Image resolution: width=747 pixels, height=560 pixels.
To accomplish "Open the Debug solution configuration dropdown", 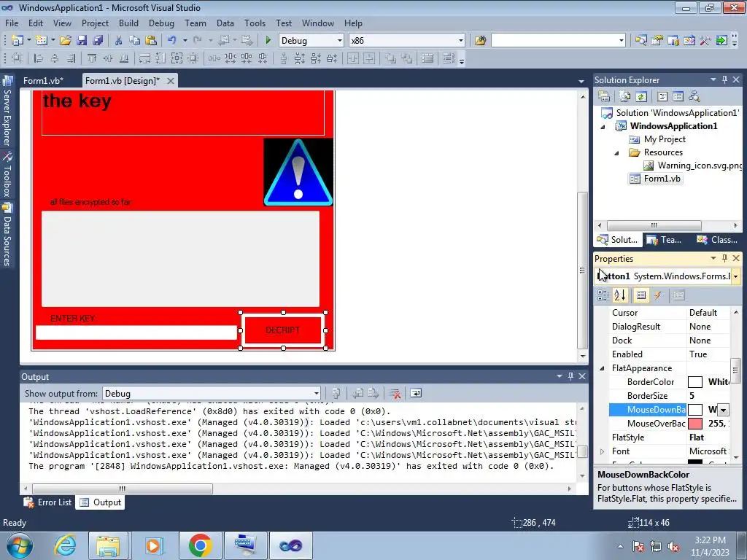I will (340, 41).
